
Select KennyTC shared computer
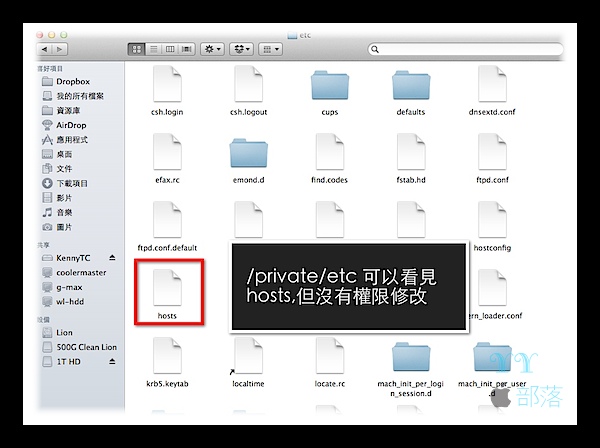(x=65, y=258)
